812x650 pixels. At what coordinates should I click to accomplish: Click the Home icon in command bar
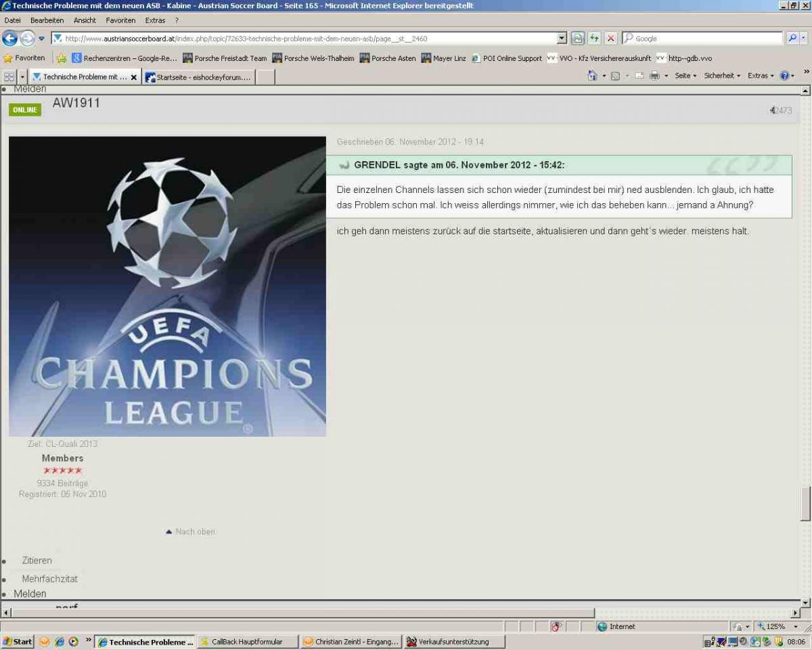[593, 76]
